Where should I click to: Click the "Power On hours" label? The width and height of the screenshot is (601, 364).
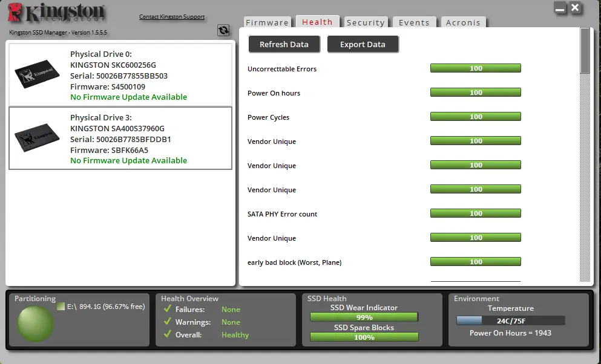click(274, 93)
